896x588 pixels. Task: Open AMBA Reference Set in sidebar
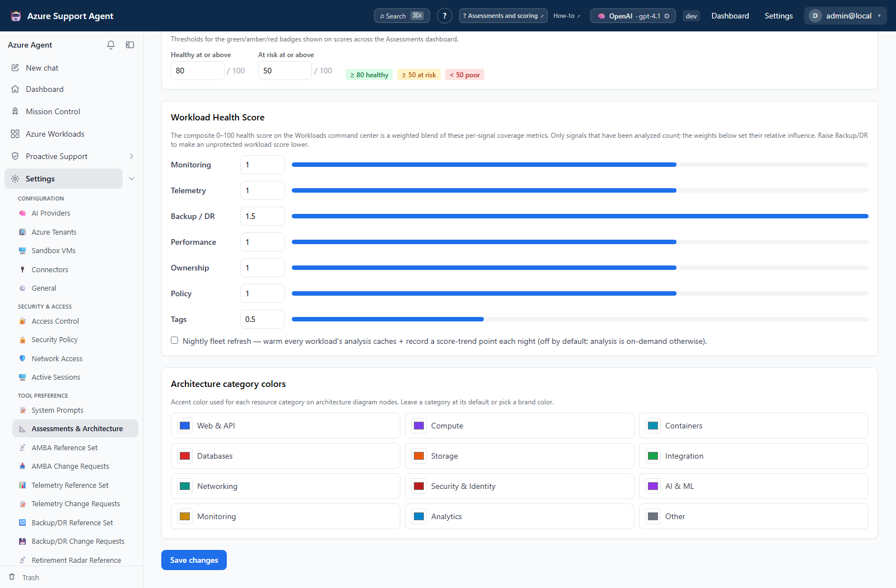tap(75, 447)
